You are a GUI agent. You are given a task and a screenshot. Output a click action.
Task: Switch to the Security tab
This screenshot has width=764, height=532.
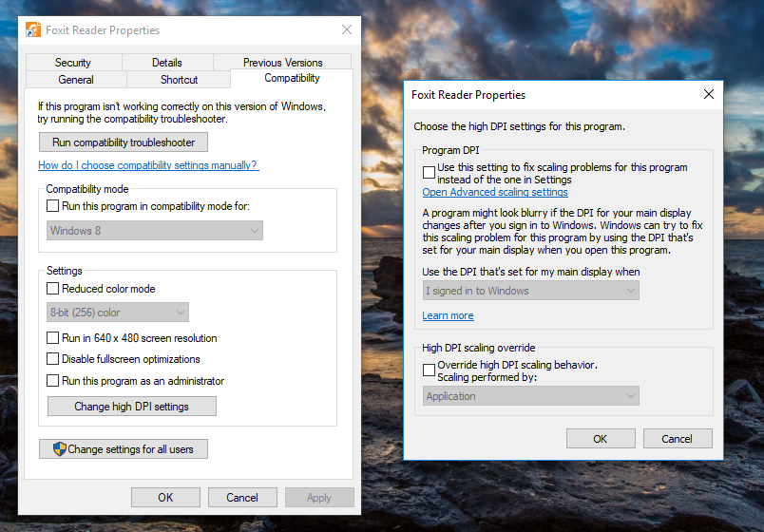(x=73, y=63)
